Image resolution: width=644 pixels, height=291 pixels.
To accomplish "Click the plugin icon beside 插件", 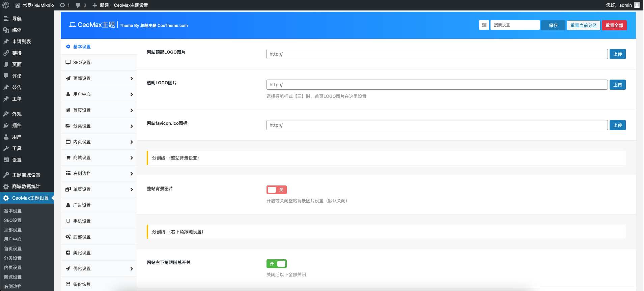I will coord(6,125).
